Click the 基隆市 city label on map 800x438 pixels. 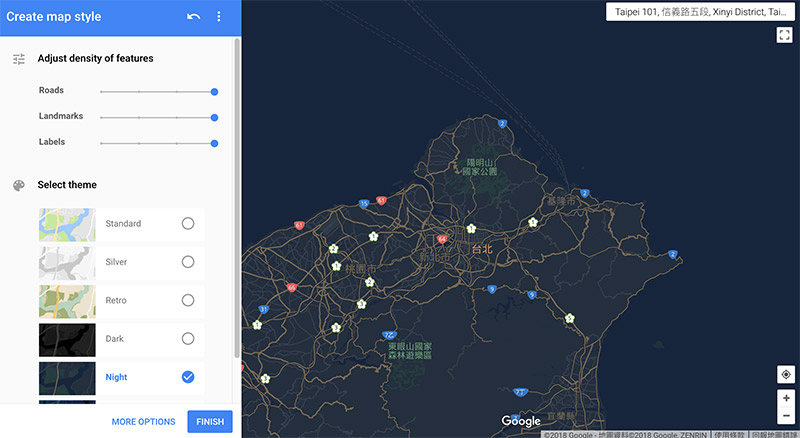tap(561, 201)
